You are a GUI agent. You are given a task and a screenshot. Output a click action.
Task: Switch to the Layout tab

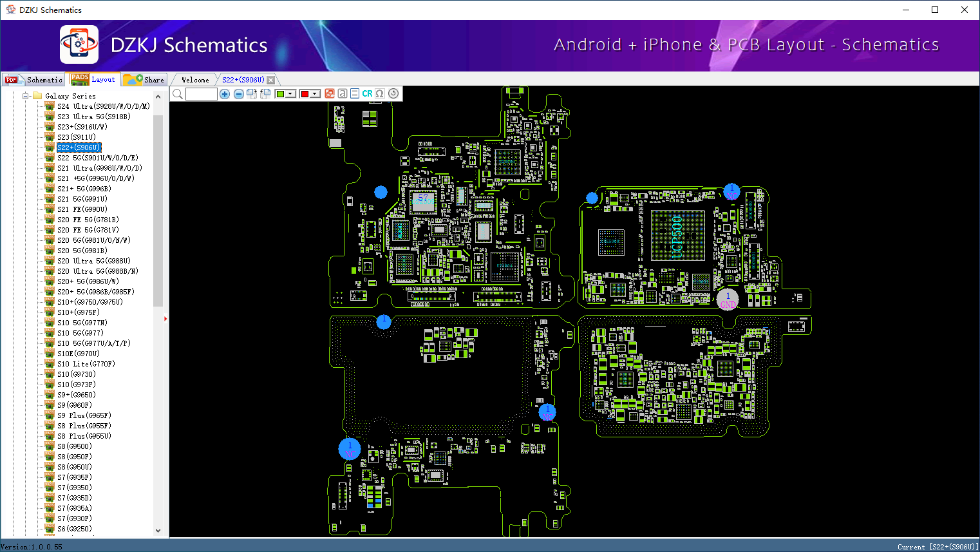[94, 79]
